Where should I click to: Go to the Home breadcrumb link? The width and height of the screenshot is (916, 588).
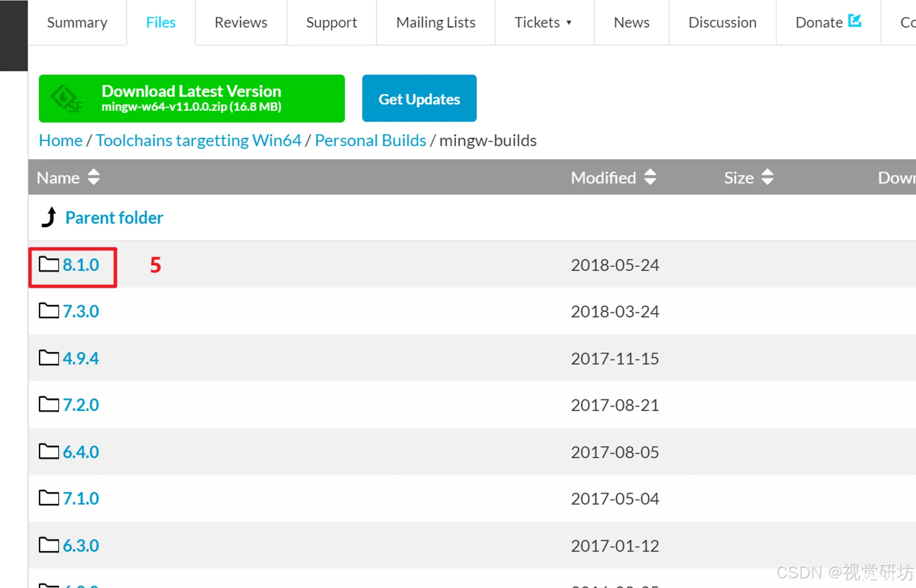click(61, 140)
